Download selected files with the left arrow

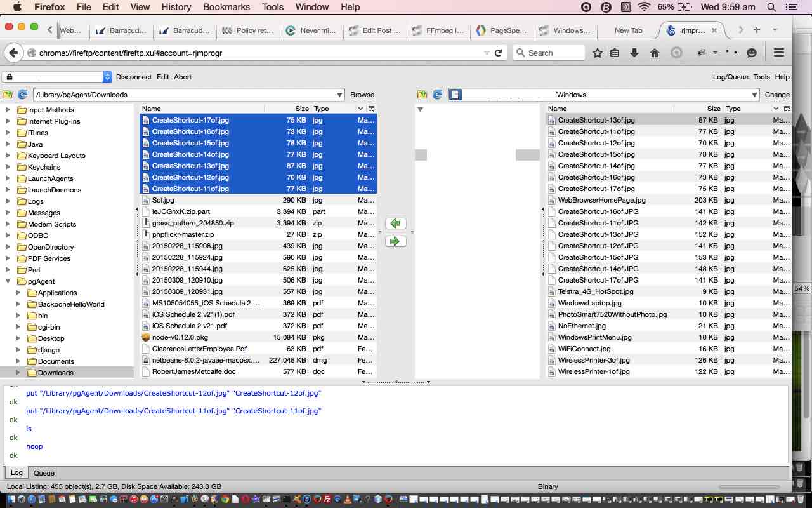click(396, 224)
